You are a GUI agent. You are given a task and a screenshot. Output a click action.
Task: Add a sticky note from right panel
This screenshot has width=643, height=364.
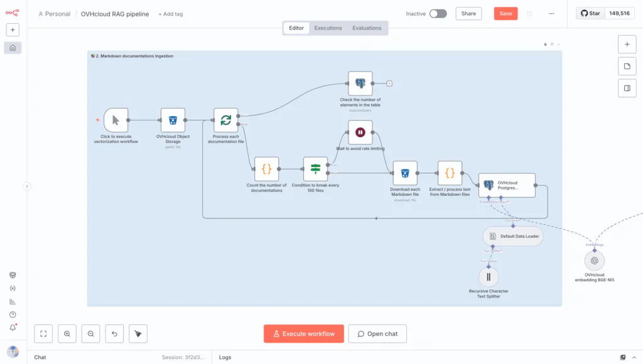[627, 67]
